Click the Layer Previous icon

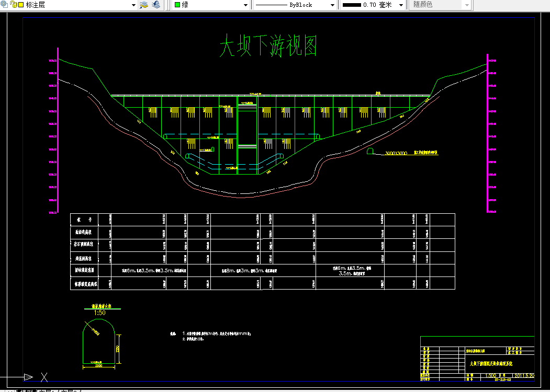click(156, 5)
